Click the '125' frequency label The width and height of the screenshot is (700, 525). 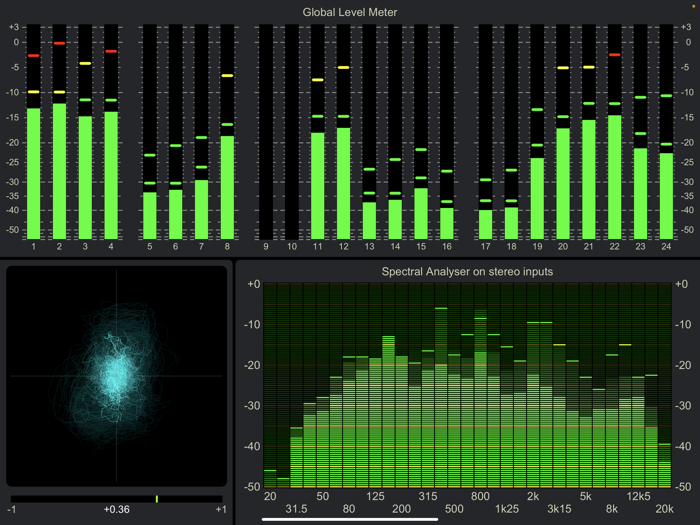pyautogui.click(x=375, y=496)
